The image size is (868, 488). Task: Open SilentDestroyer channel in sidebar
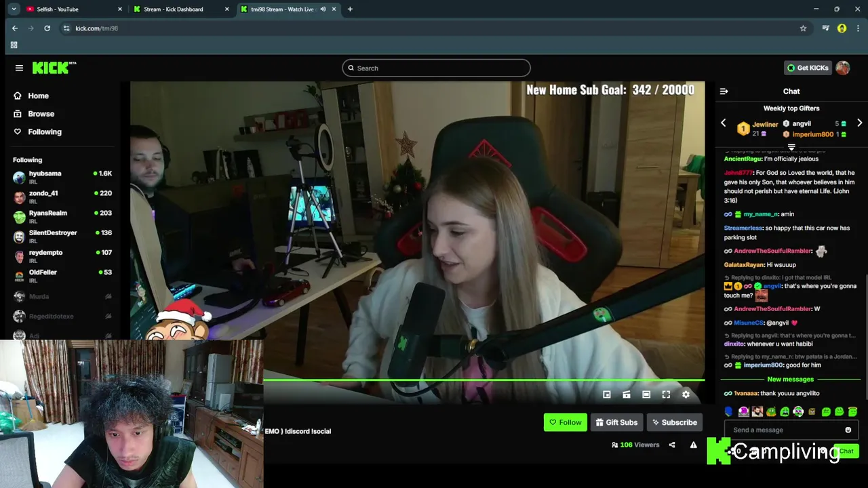(62, 236)
